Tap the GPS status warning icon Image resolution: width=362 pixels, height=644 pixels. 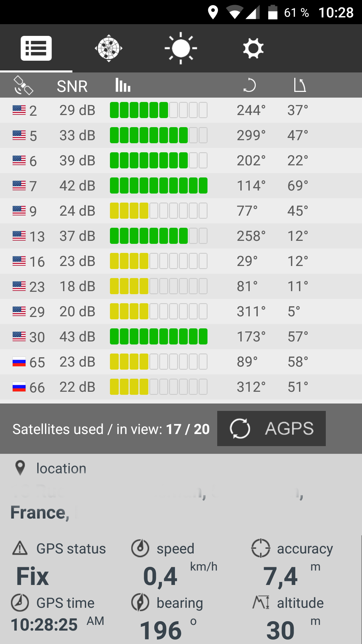(x=20, y=548)
